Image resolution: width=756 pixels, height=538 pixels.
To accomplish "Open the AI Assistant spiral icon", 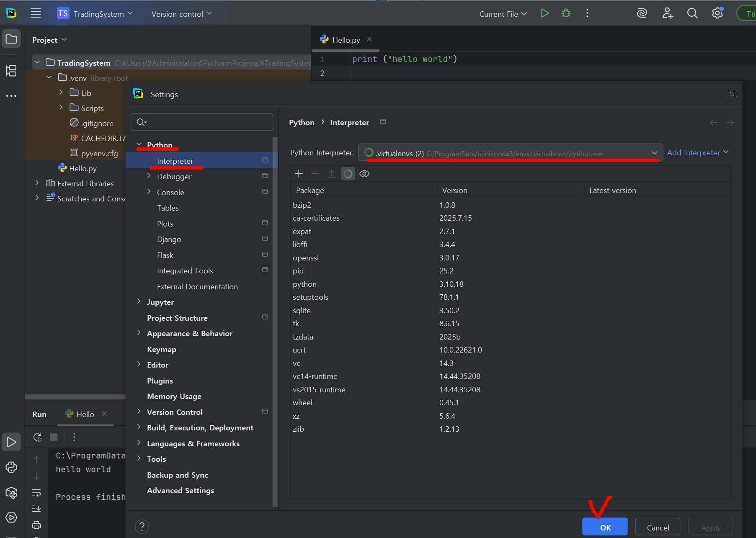I will [642, 13].
